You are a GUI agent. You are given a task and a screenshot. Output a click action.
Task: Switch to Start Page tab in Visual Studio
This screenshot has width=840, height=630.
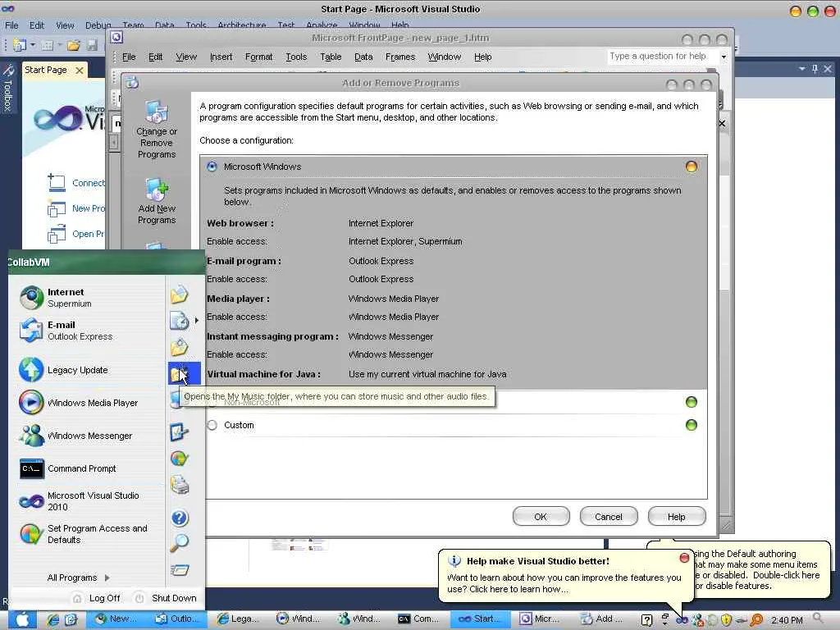[46, 70]
